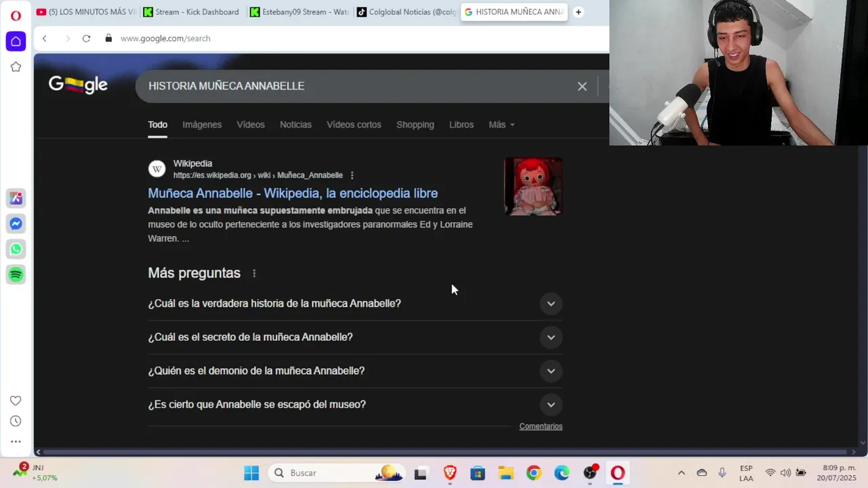The height and width of the screenshot is (488, 868).
Task: Reload the page
Action: pos(86,39)
